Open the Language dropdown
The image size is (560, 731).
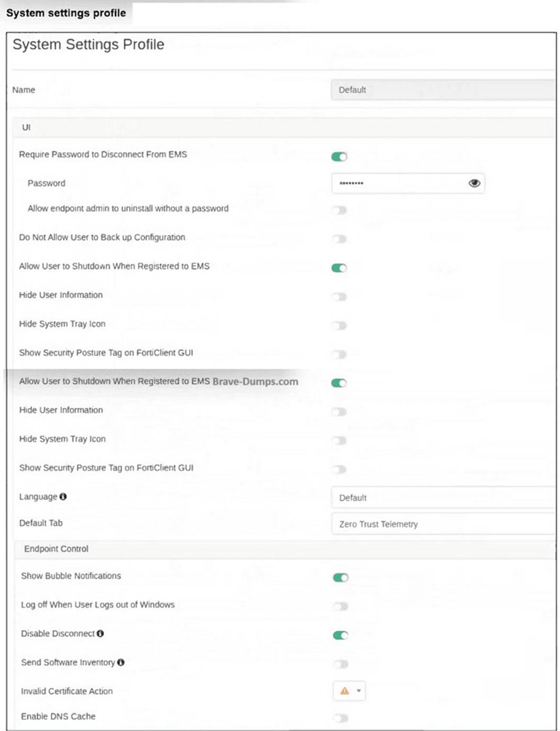click(x=443, y=497)
